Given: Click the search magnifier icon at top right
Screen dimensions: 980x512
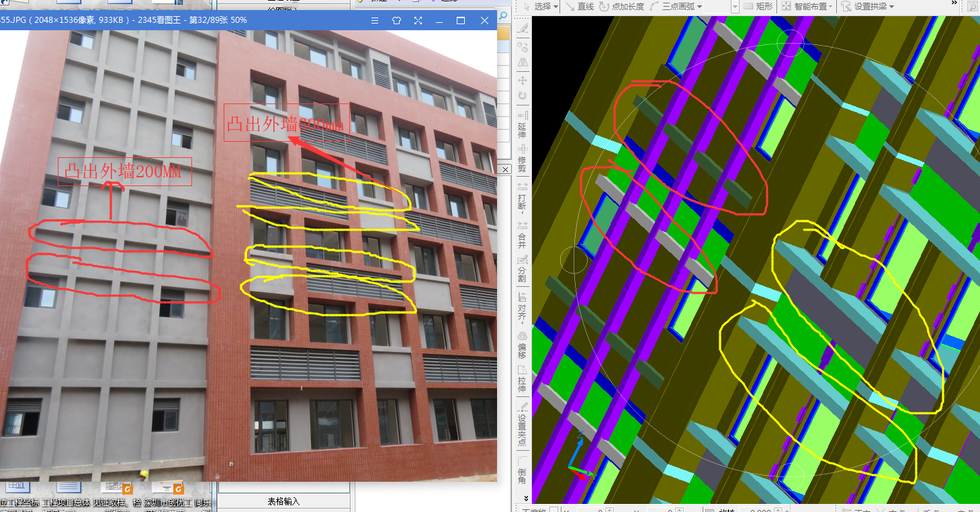Looking at the screenshot, I should tap(973, 7).
